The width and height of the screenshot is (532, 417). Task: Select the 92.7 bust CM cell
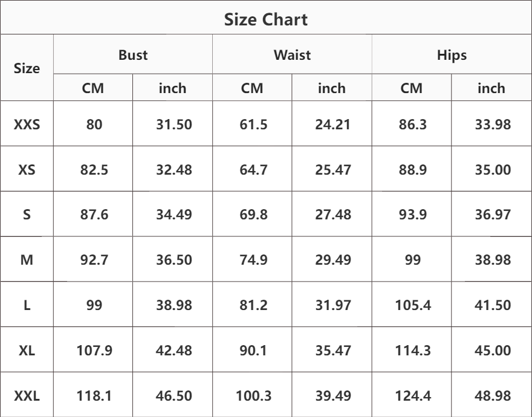94,260
